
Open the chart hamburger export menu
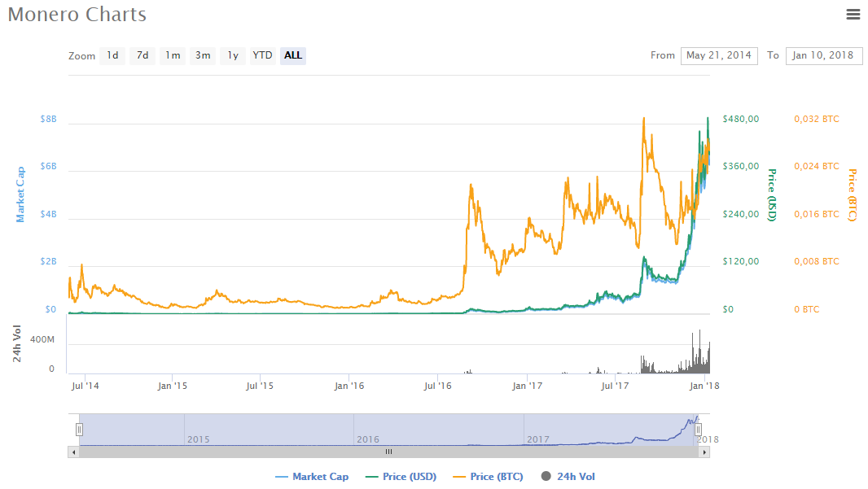853,15
